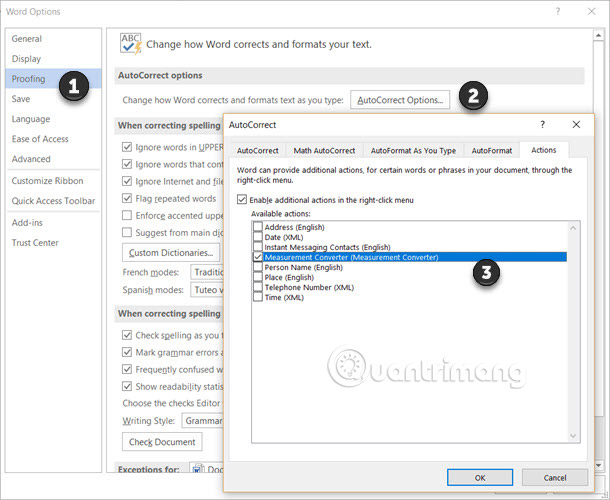610x500 pixels.
Task: Toggle Flag repeated words checkbox
Action: coord(127,198)
